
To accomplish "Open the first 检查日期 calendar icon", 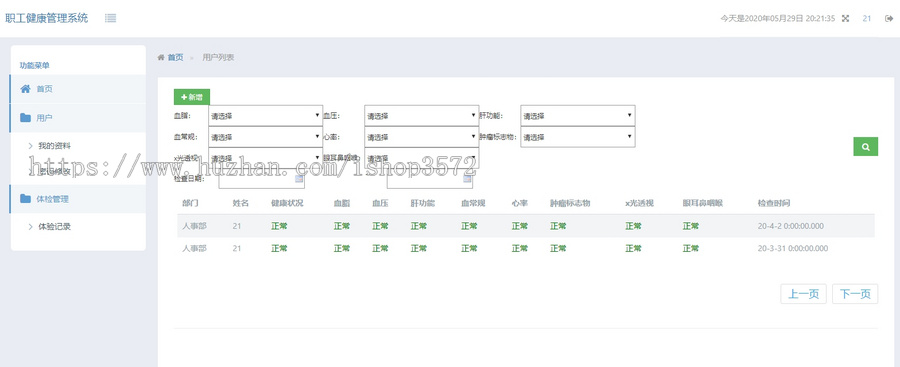I will tap(299, 179).
